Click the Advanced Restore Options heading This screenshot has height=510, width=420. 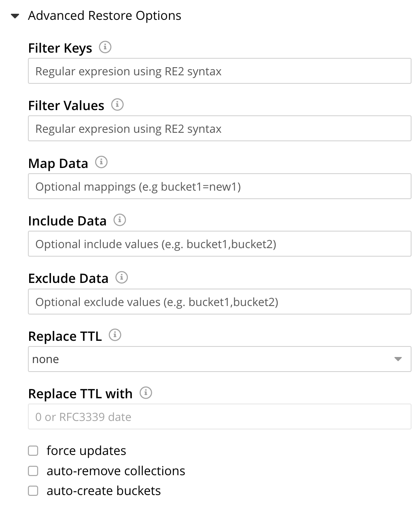[x=104, y=16]
